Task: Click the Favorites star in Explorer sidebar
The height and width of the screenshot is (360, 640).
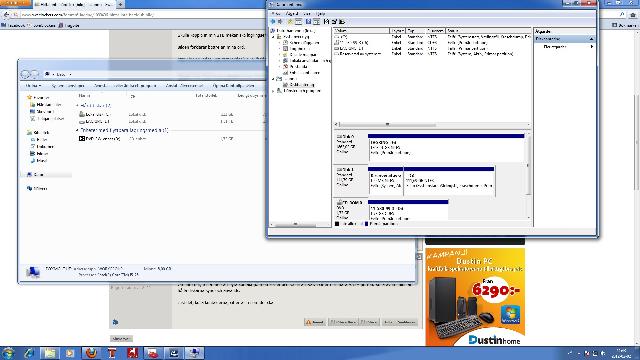Action: click(29, 98)
